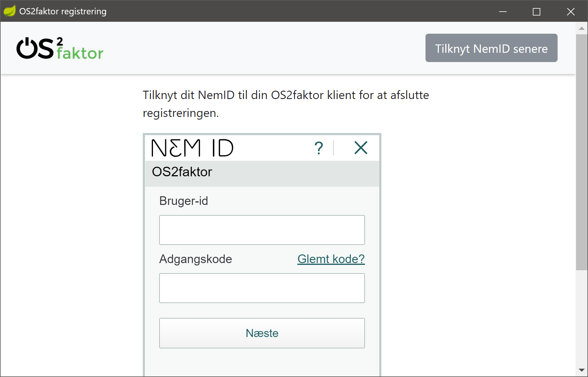Close the NemID login box with X
The image size is (588, 377).
361,148
